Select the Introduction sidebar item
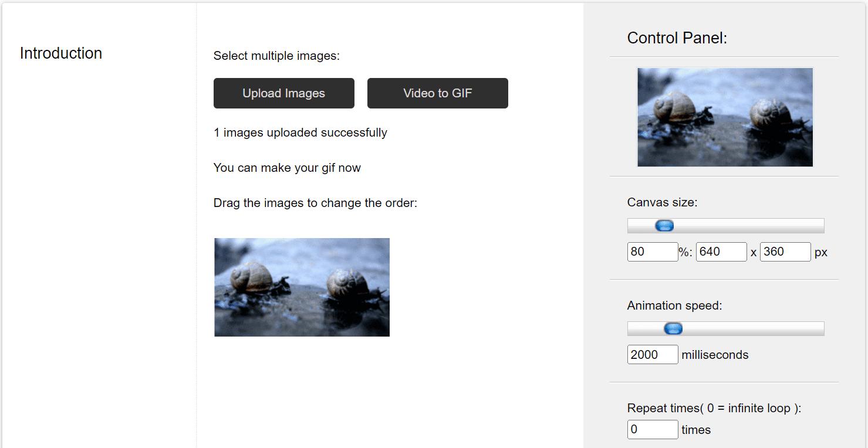Viewport: 868px width, 448px height. tap(61, 53)
